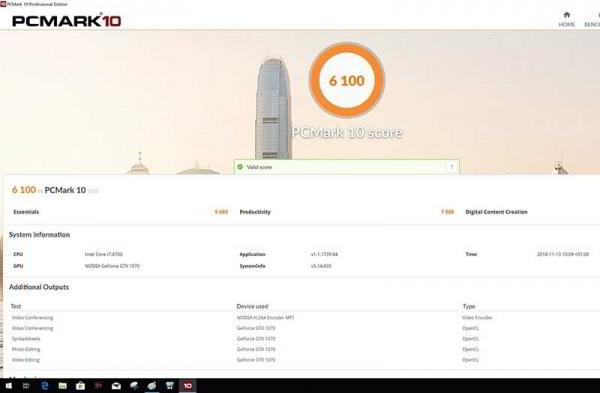
Task: Open File Explorer from the taskbar
Action: (x=62, y=386)
